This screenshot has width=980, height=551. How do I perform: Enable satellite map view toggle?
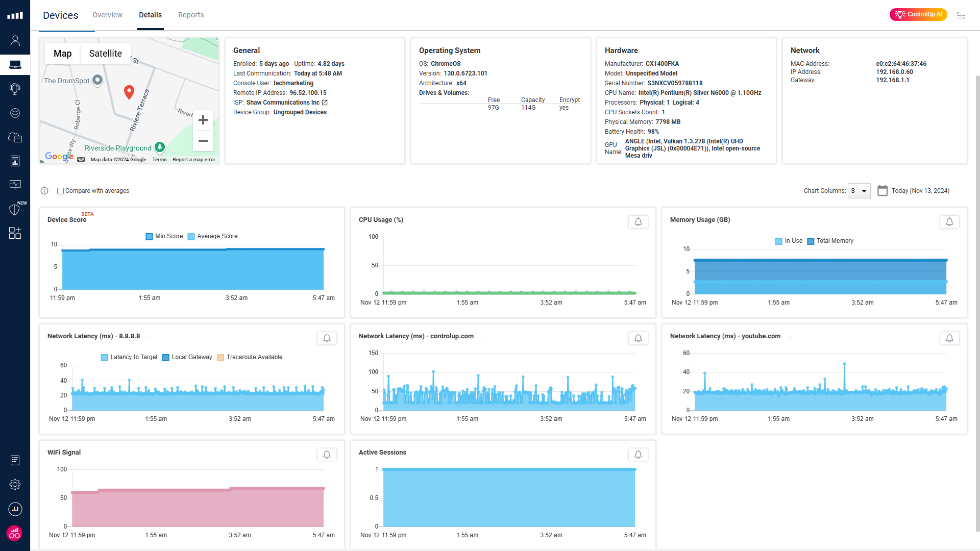coord(106,53)
